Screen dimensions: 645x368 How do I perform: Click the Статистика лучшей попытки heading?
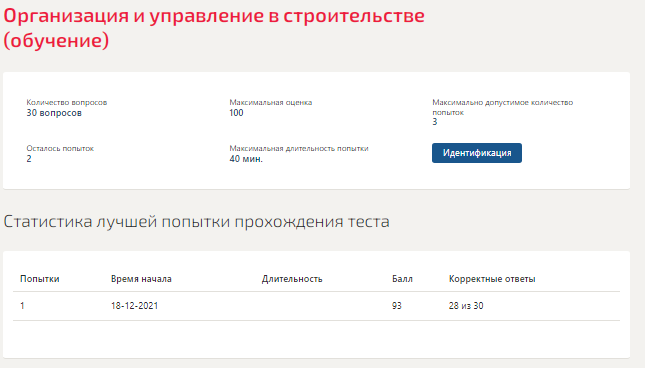196,222
